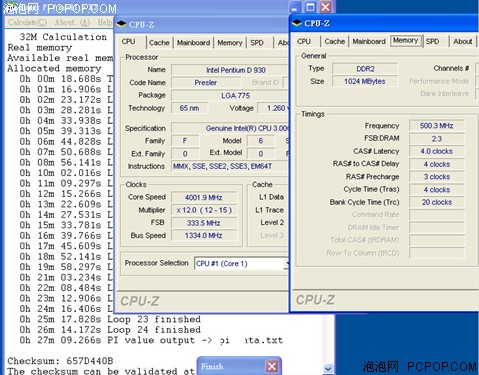Open Calculate menu in Super PI
Viewport: 479px width, 375px height.
[27, 22]
